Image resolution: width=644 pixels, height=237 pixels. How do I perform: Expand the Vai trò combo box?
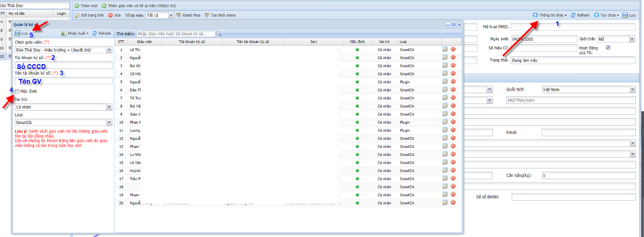pyautogui.click(x=109, y=107)
